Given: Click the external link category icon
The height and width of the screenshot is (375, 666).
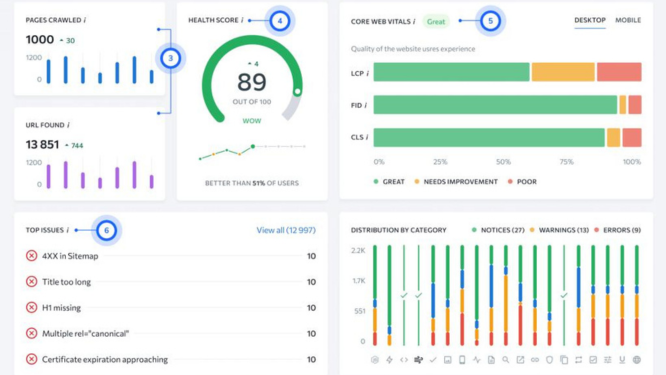Looking at the screenshot, I should coord(520,360).
